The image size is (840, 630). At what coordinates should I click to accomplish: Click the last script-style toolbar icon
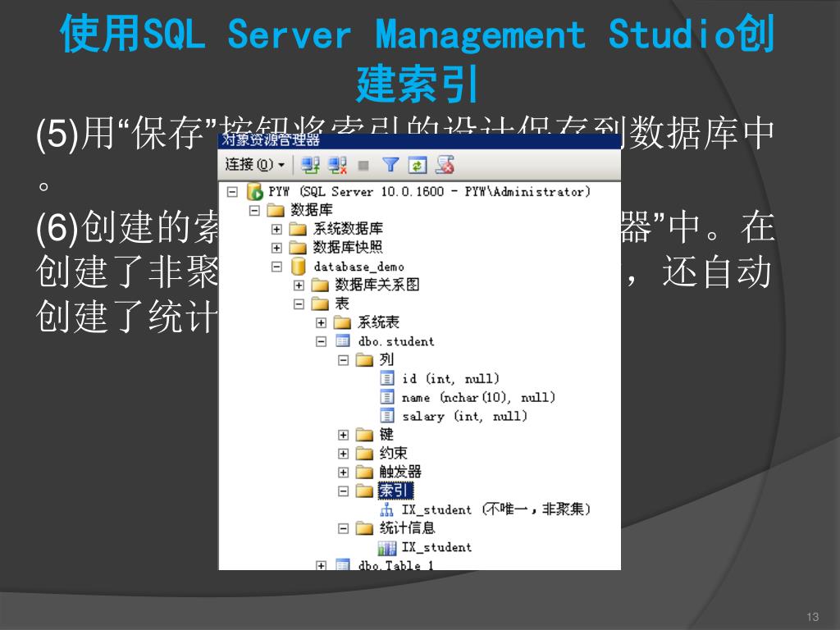(x=445, y=165)
